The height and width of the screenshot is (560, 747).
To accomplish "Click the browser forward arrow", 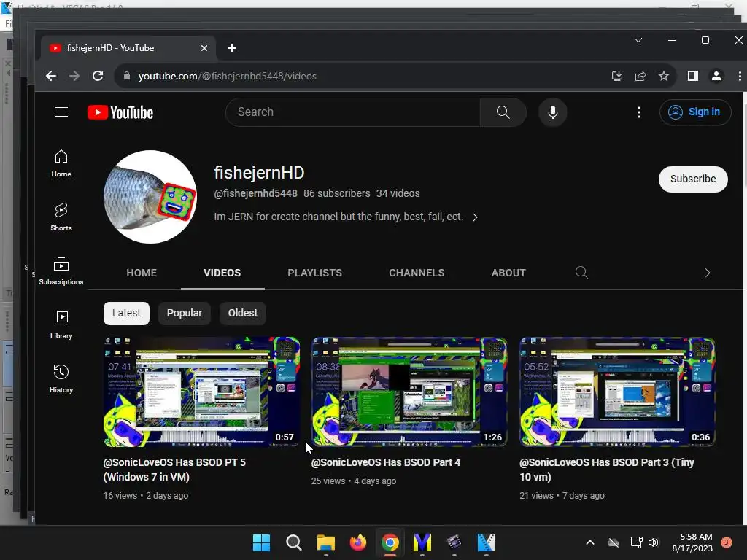I will 74,76.
